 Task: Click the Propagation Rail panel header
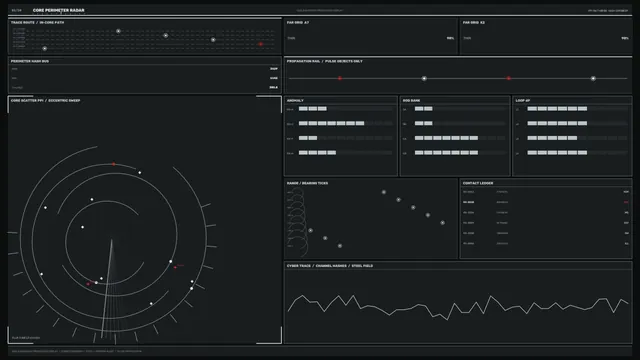[324, 61]
